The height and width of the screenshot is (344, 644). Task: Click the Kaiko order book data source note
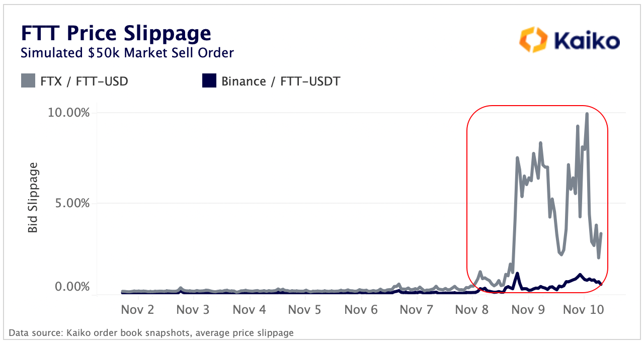151,332
